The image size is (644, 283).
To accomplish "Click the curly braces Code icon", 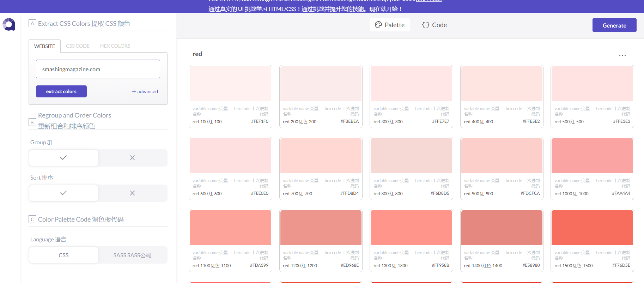I will [426, 25].
